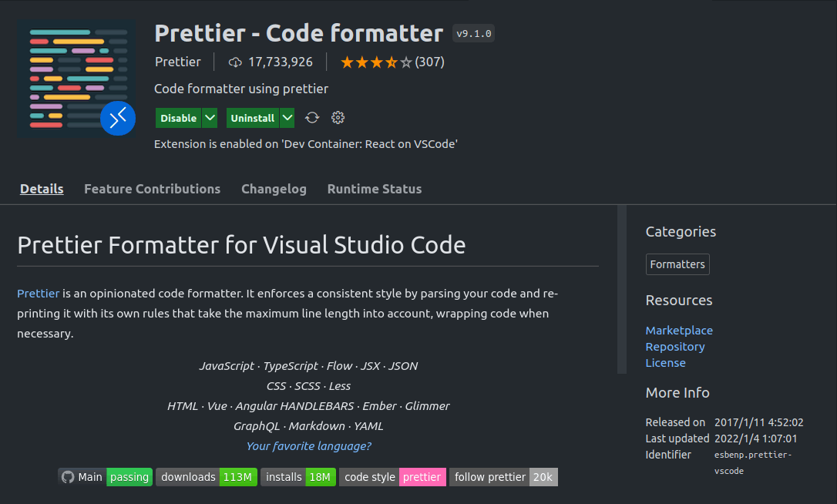
Task: Click the v9.1.0 version label
Action: click(x=473, y=33)
